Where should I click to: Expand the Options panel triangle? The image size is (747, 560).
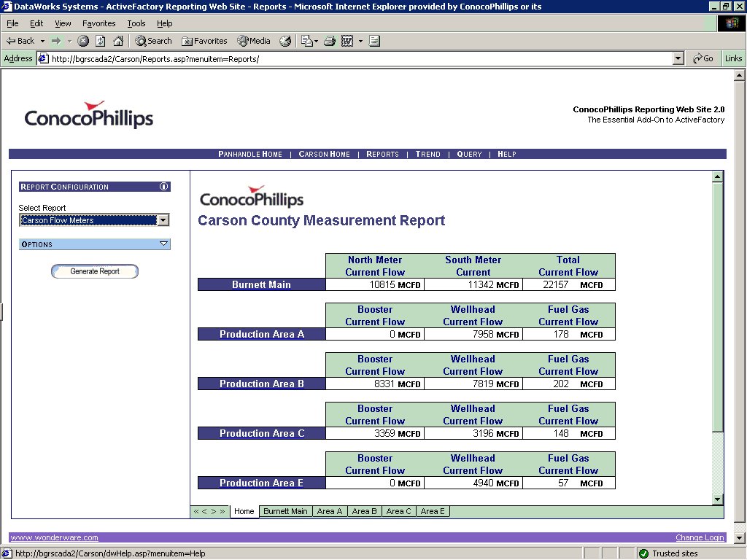tap(163, 244)
